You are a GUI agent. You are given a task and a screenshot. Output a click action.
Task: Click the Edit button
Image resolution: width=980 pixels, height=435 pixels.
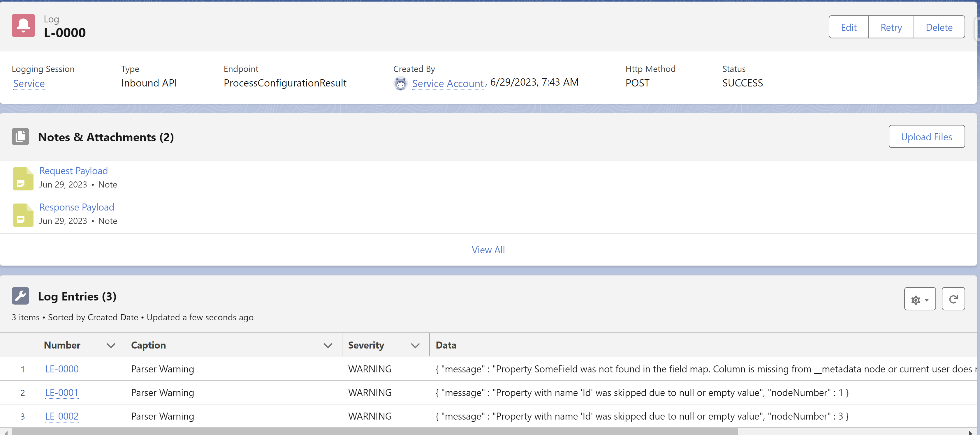point(848,27)
